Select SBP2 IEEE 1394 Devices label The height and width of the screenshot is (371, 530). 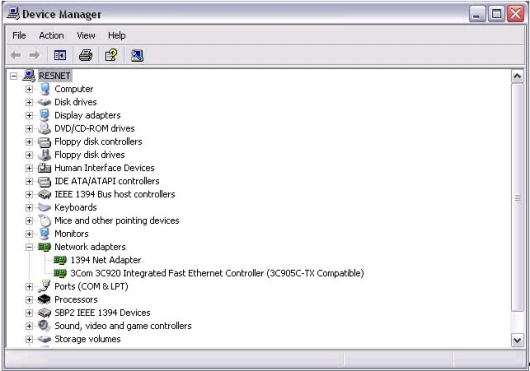click(x=102, y=313)
